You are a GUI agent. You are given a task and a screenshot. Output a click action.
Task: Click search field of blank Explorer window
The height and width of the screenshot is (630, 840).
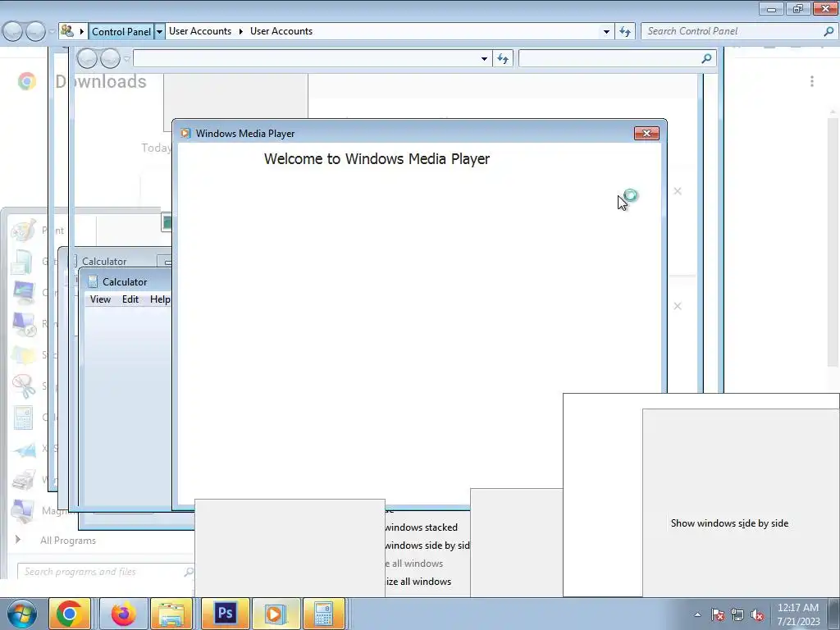pos(617,58)
